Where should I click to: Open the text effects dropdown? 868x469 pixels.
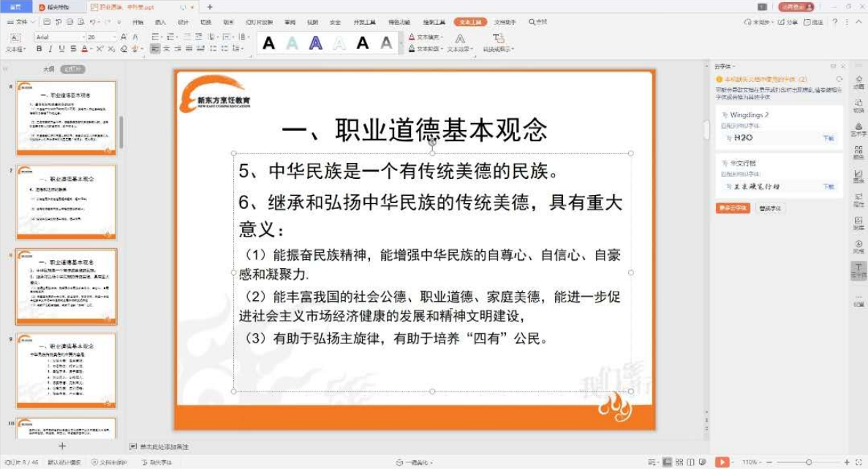click(460, 42)
